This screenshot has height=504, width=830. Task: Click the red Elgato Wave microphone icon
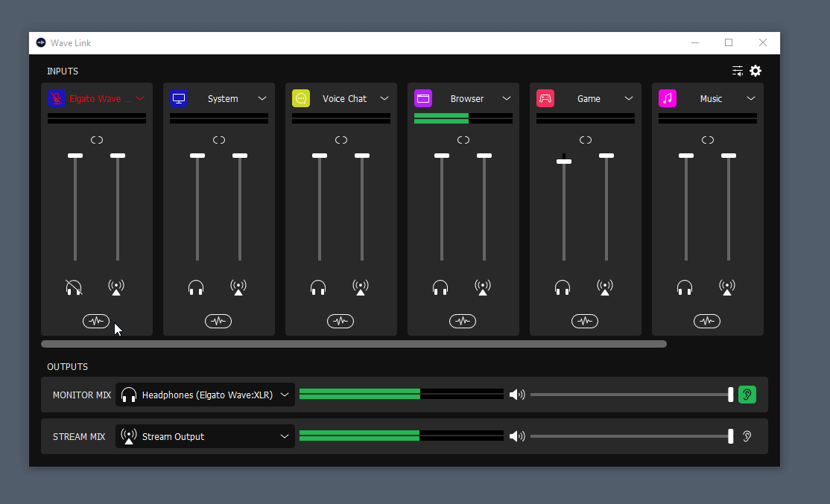57,98
